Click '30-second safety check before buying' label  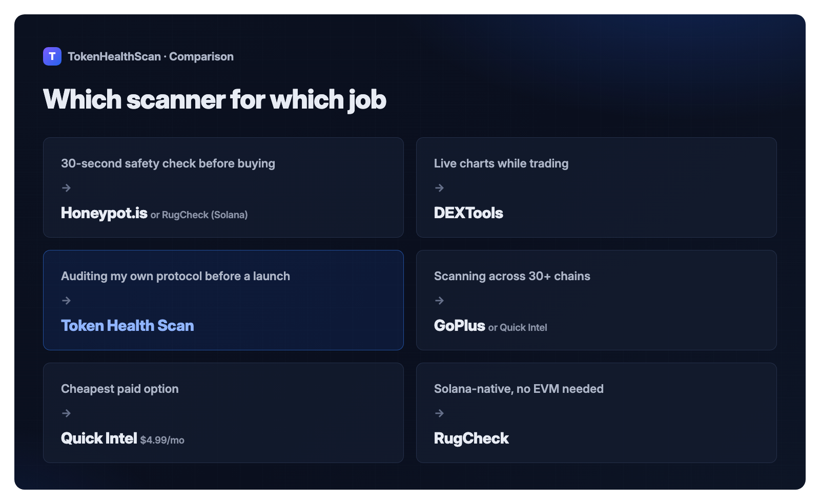pyautogui.click(x=168, y=163)
